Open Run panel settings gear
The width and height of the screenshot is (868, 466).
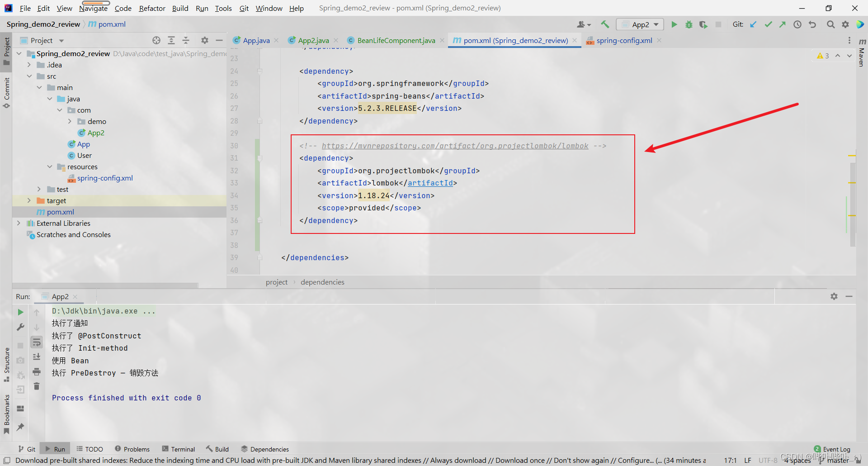pos(834,296)
